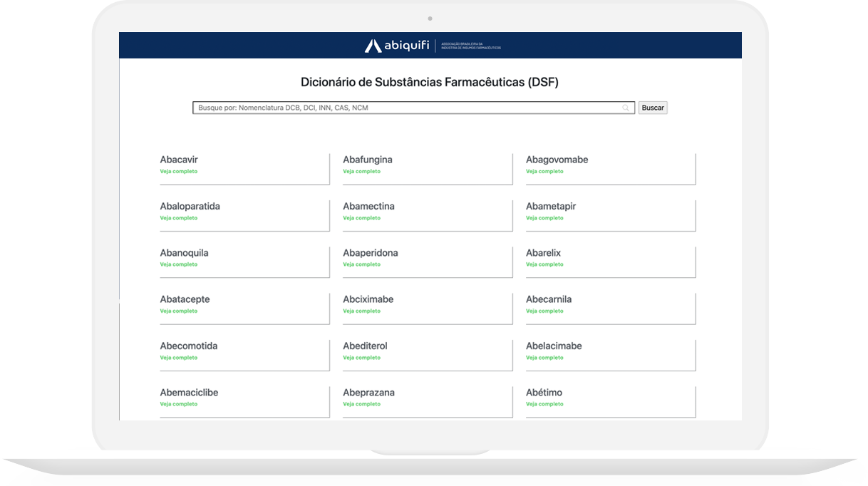Open the Abecarnila substance entry
868x486 pixels.
coord(549,299)
